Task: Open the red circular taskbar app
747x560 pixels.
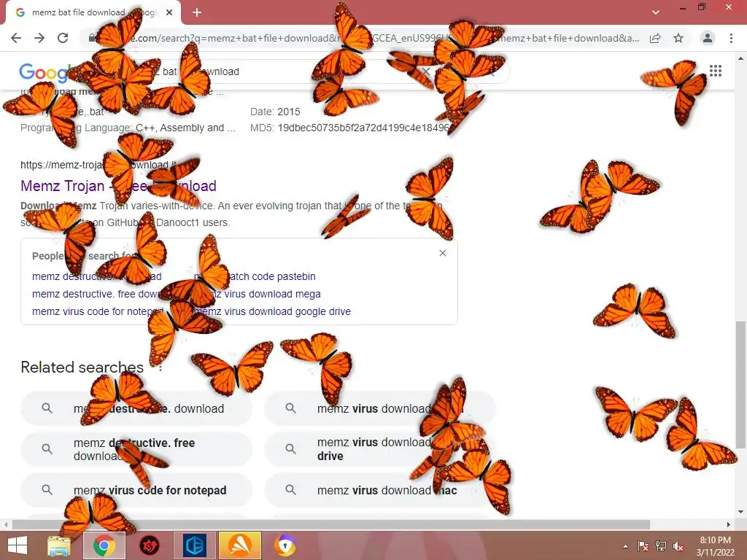Action: pyautogui.click(x=149, y=545)
